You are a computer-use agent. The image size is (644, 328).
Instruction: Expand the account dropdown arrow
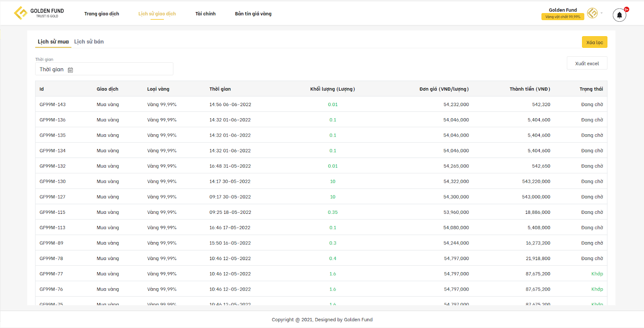602,13
